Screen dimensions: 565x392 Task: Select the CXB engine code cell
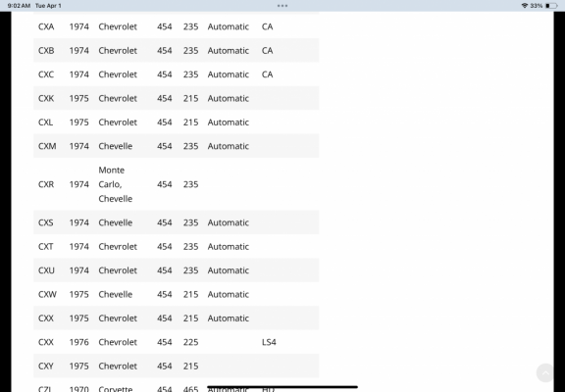[46, 51]
